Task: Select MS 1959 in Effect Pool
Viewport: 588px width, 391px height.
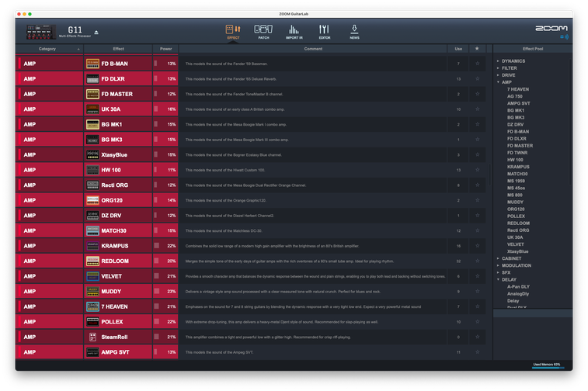Action: 516,181
